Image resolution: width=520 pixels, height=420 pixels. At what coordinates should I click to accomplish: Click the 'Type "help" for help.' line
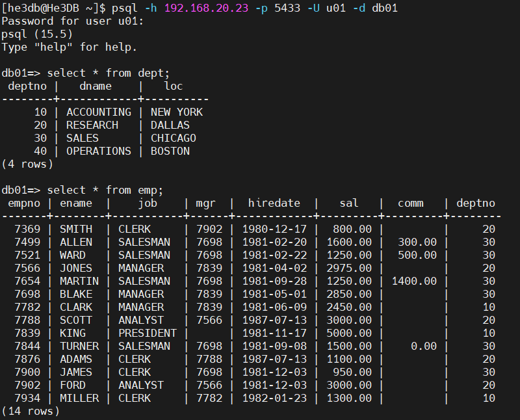(70, 47)
